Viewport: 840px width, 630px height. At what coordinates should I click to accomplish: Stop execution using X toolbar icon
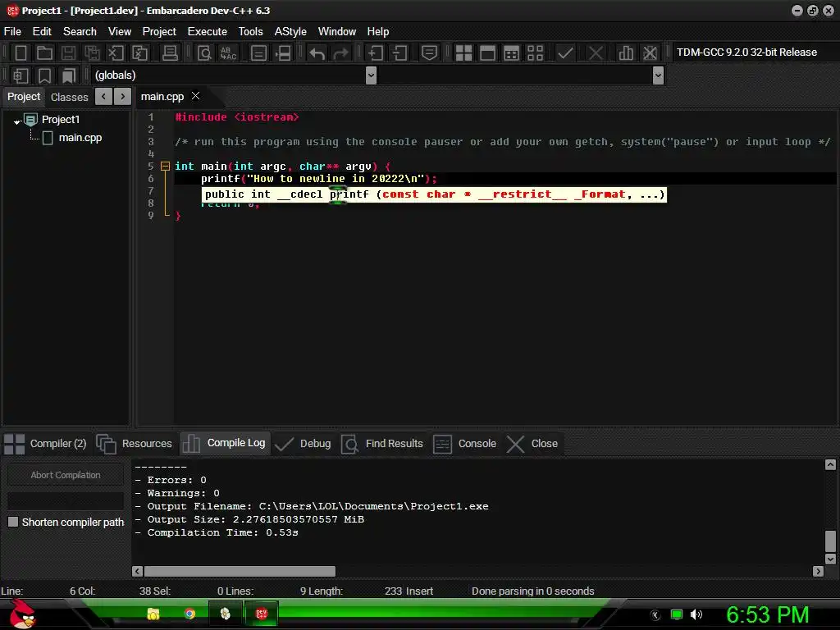pyautogui.click(x=596, y=53)
